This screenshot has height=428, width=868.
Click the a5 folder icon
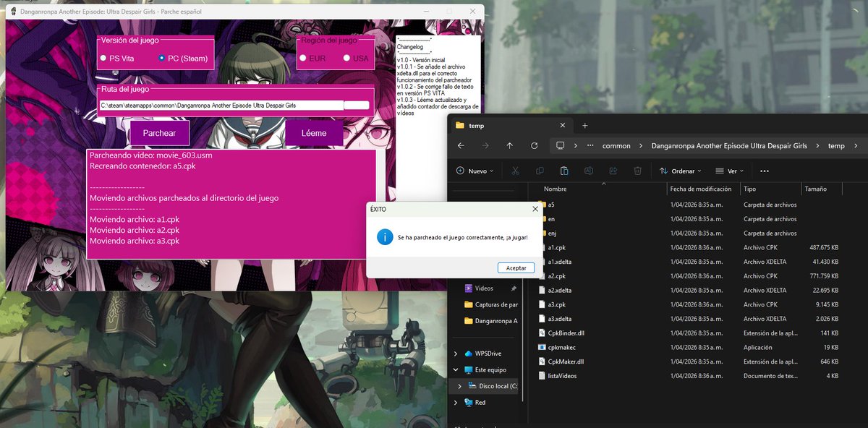click(x=542, y=205)
